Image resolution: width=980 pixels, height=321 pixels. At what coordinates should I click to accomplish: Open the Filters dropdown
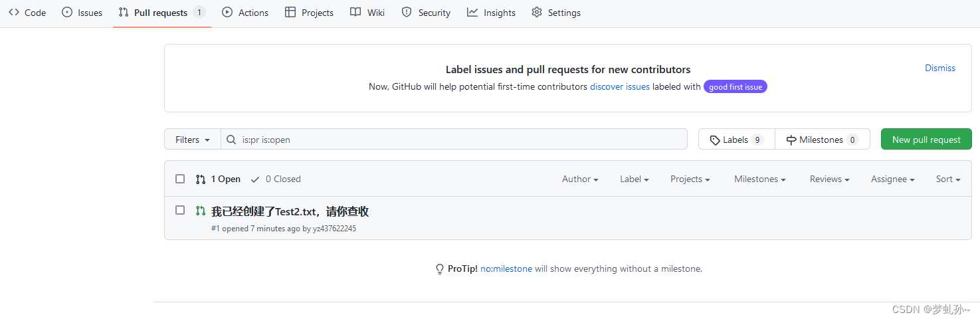[193, 140]
